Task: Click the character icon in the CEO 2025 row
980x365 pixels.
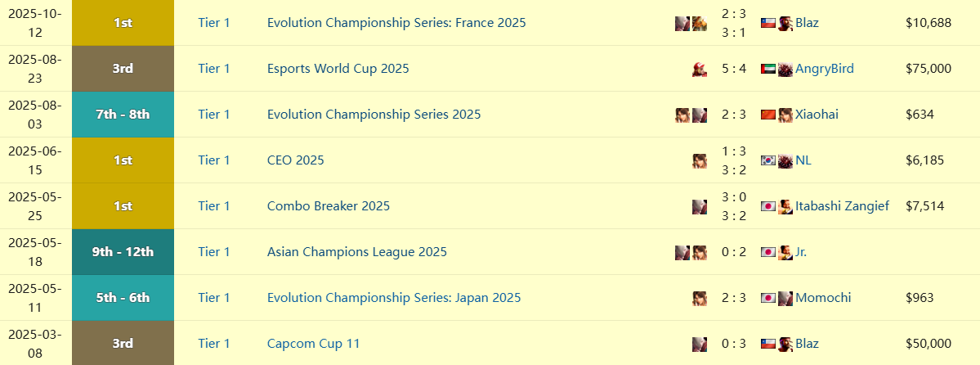Action: pos(700,160)
